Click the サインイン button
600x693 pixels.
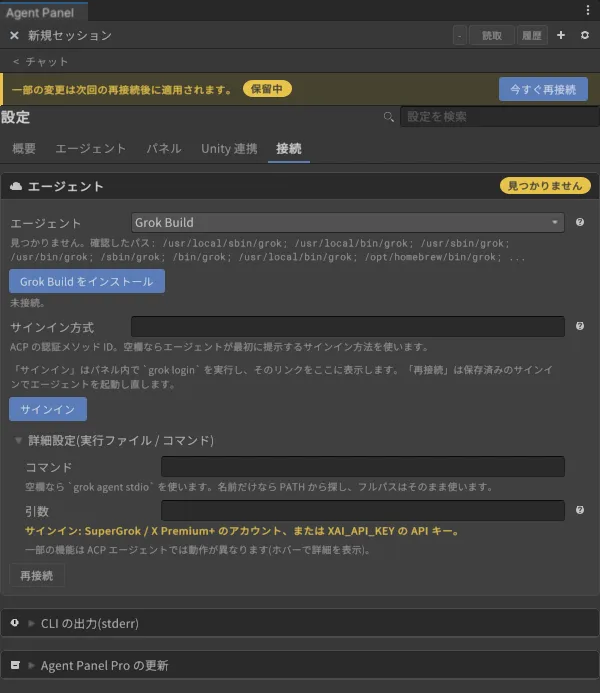click(48, 409)
